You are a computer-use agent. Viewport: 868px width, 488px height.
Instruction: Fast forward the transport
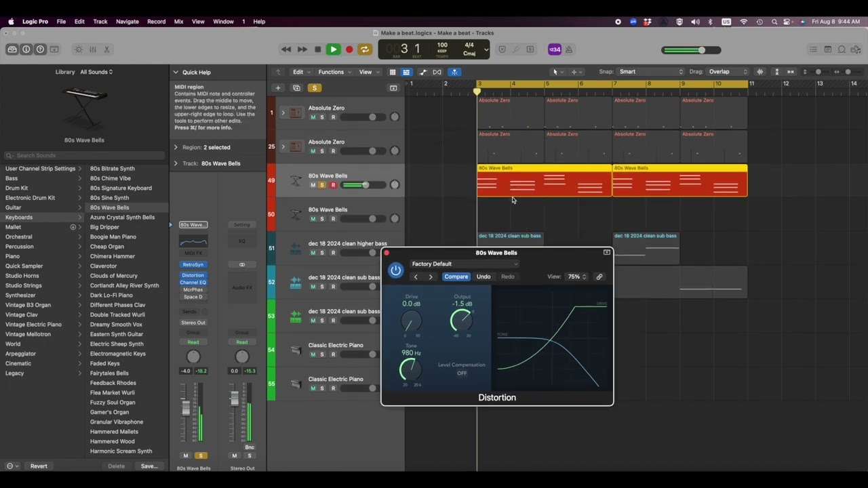pyautogui.click(x=302, y=49)
